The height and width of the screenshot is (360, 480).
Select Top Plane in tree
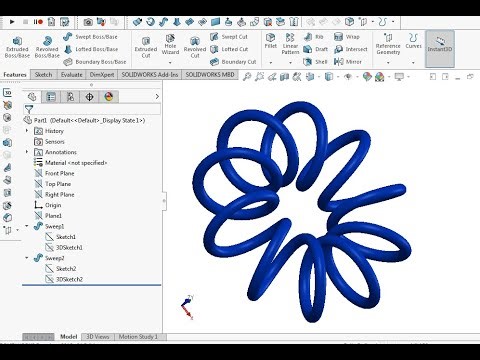coord(53,184)
